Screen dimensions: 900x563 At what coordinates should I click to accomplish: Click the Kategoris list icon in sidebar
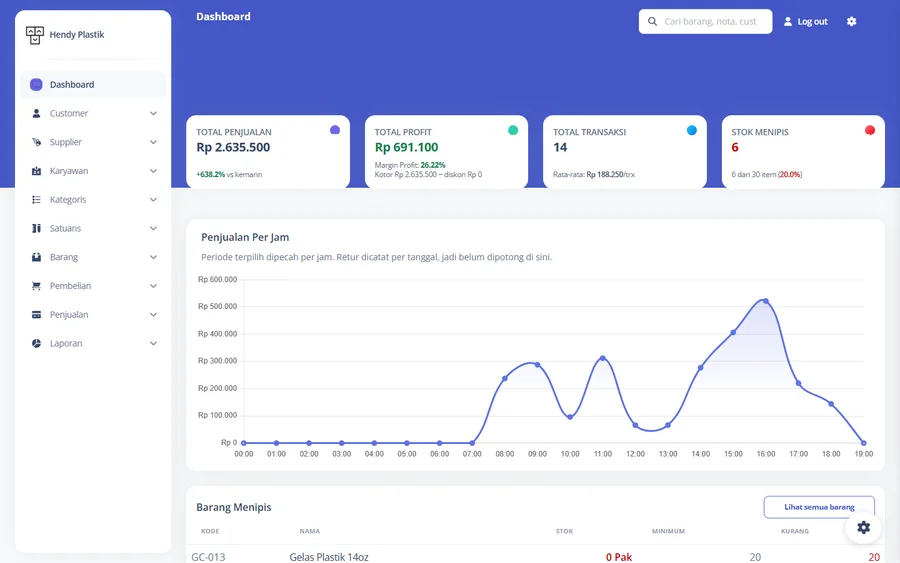click(x=36, y=199)
